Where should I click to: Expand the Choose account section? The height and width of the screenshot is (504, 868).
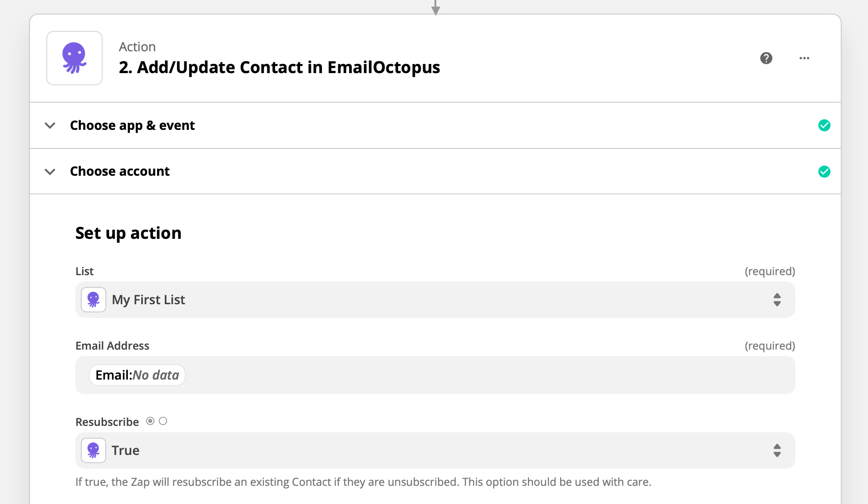pos(50,172)
